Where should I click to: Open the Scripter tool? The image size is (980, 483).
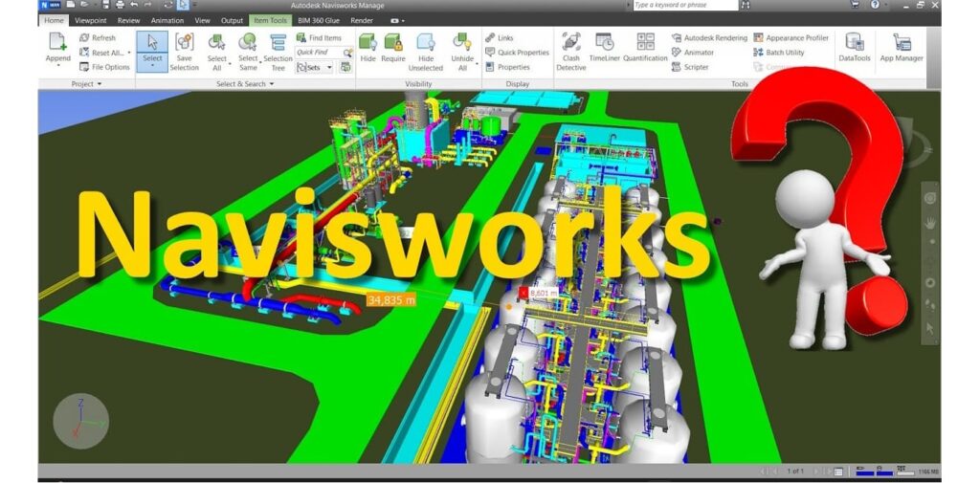(690, 67)
